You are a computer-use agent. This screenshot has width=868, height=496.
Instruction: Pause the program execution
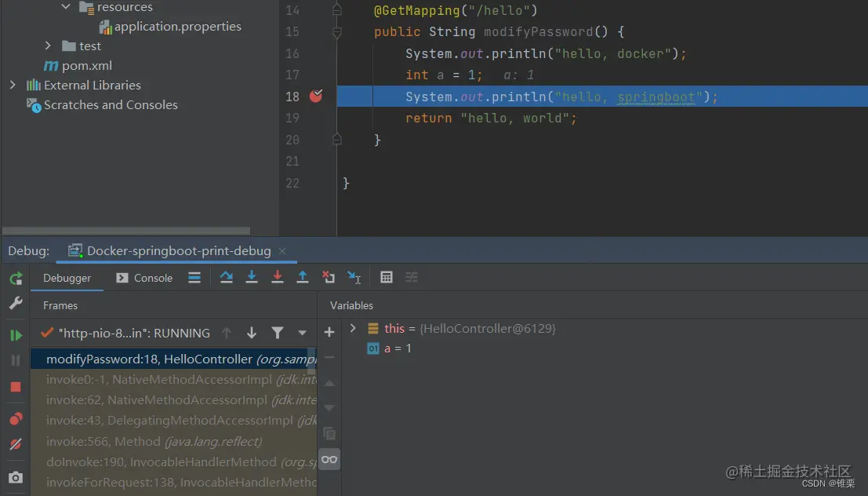point(16,361)
